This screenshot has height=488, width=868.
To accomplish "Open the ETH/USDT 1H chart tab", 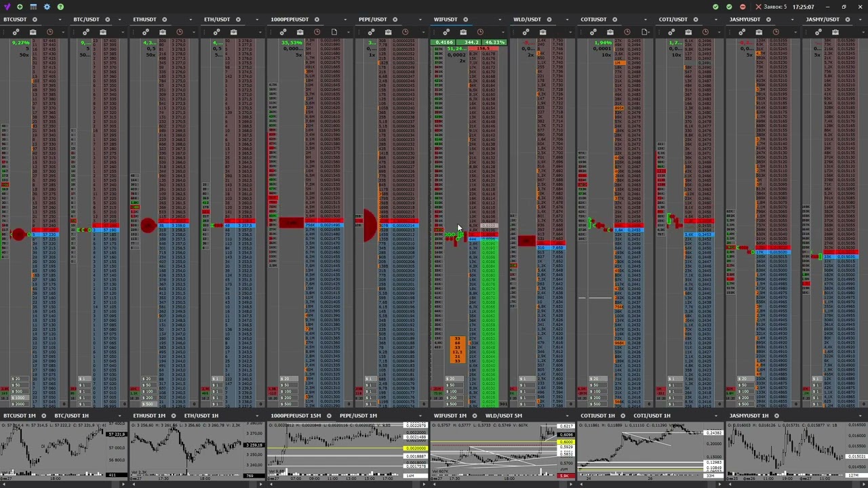I will pos(201,415).
